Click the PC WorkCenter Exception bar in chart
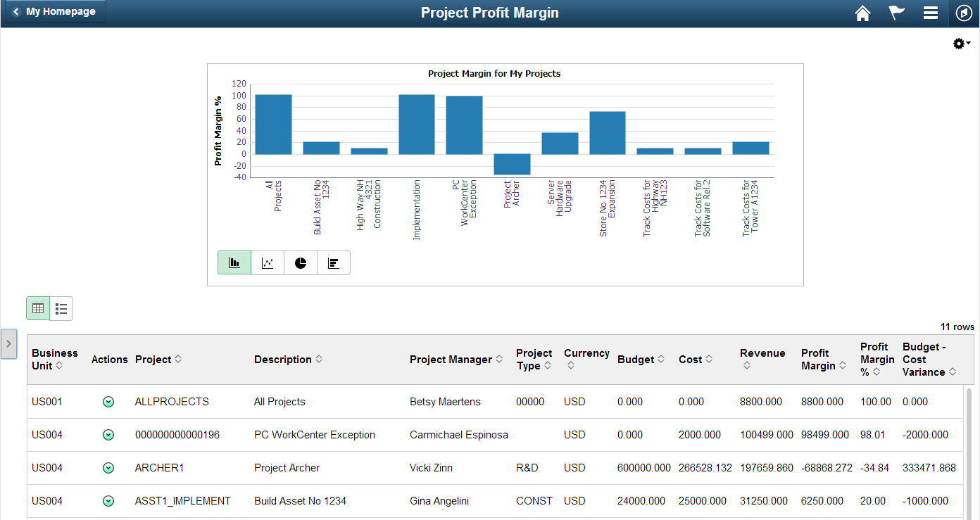 pos(464,124)
